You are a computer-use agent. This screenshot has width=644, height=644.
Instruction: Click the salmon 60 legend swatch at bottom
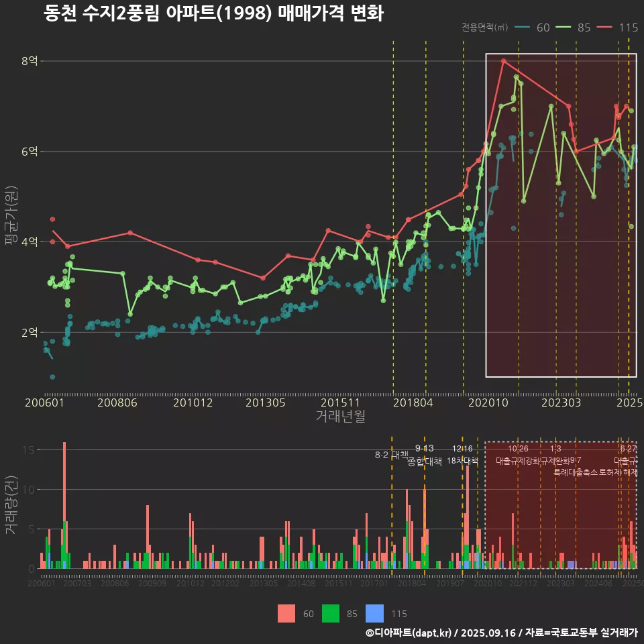(x=286, y=613)
